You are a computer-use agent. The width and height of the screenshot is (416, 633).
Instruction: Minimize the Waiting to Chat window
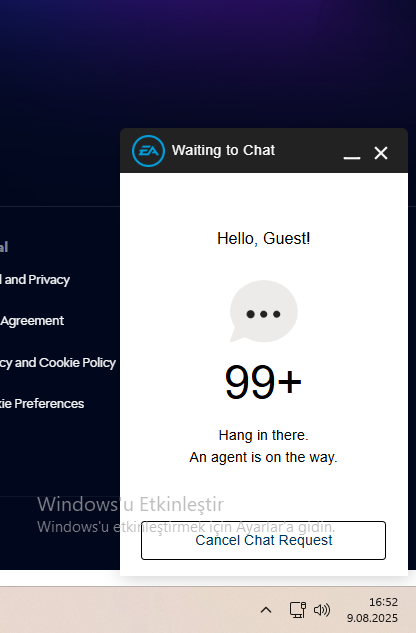[x=352, y=153]
